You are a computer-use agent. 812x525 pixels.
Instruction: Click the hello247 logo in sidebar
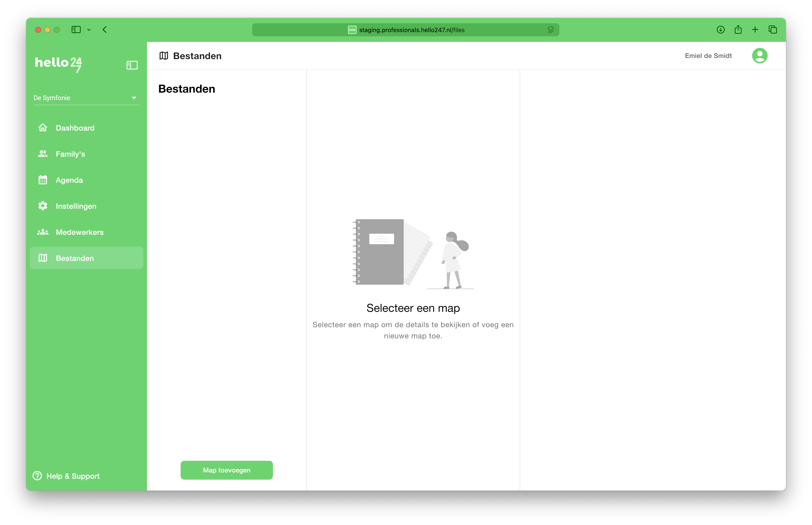pos(58,64)
